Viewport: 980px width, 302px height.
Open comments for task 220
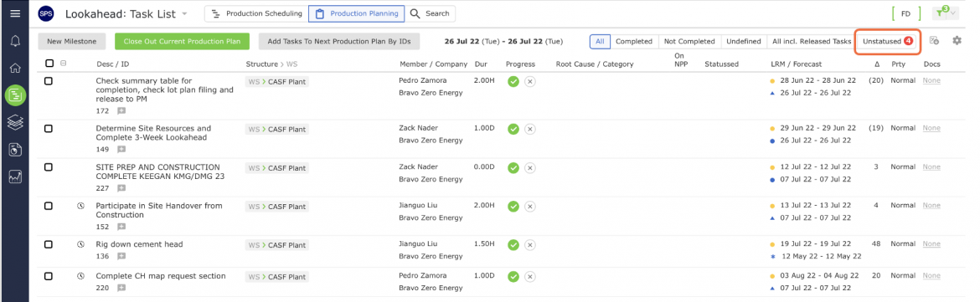click(121, 289)
